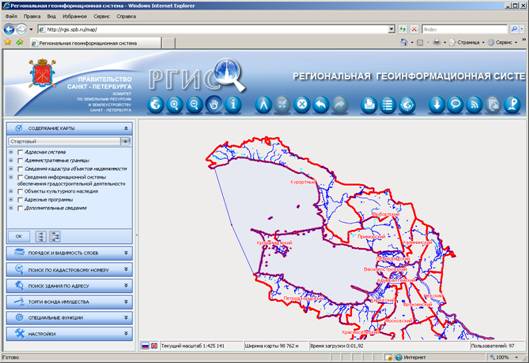The width and height of the screenshot is (529, 363).
Task: Click the browser forward arrow
Action: click(x=21, y=29)
